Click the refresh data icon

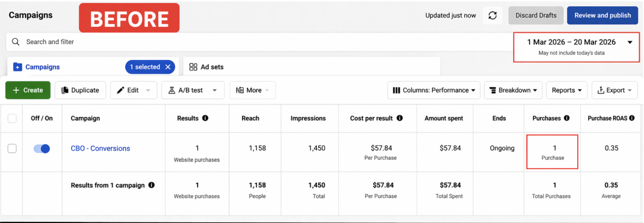pyautogui.click(x=492, y=16)
